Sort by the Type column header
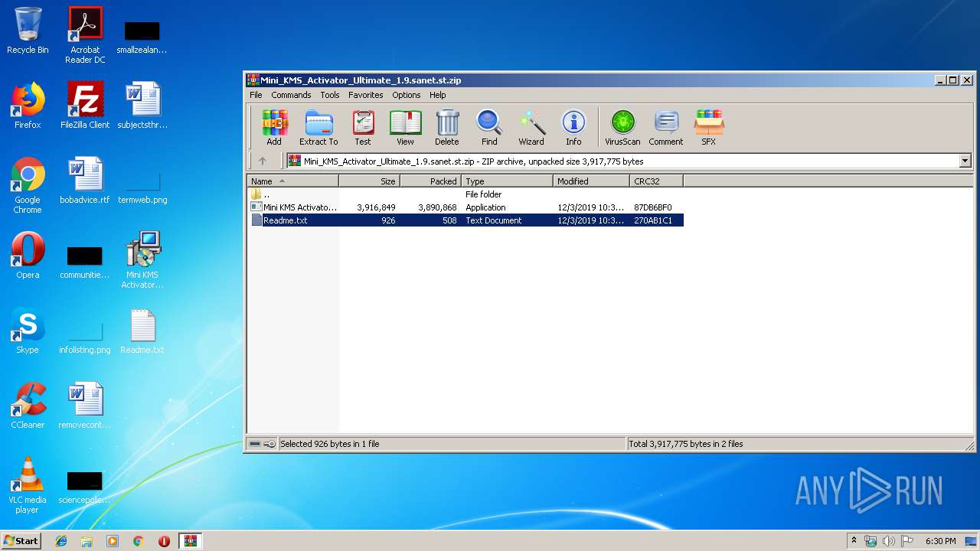 click(507, 181)
